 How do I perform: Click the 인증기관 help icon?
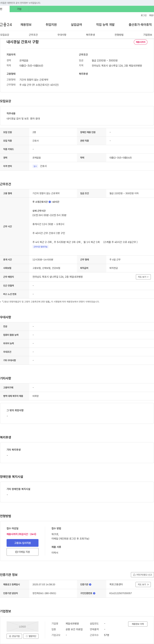[x=90, y=584]
